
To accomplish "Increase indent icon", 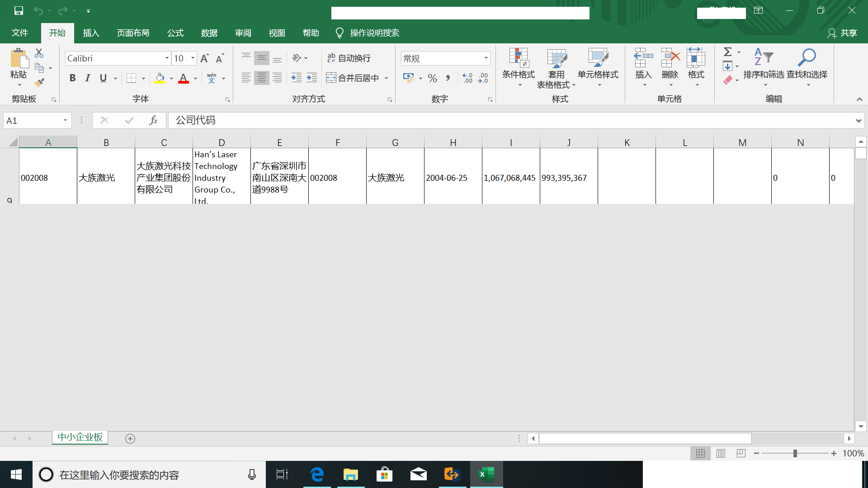I will click(x=312, y=78).
